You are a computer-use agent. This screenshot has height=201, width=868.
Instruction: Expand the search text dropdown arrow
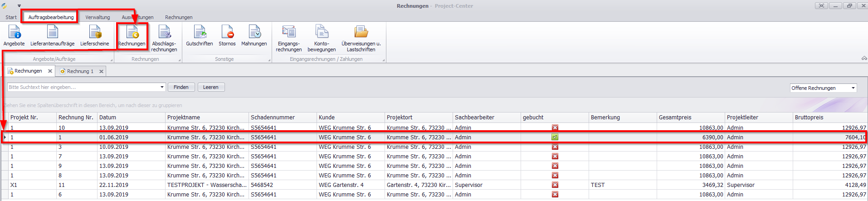tap(162, 87)
